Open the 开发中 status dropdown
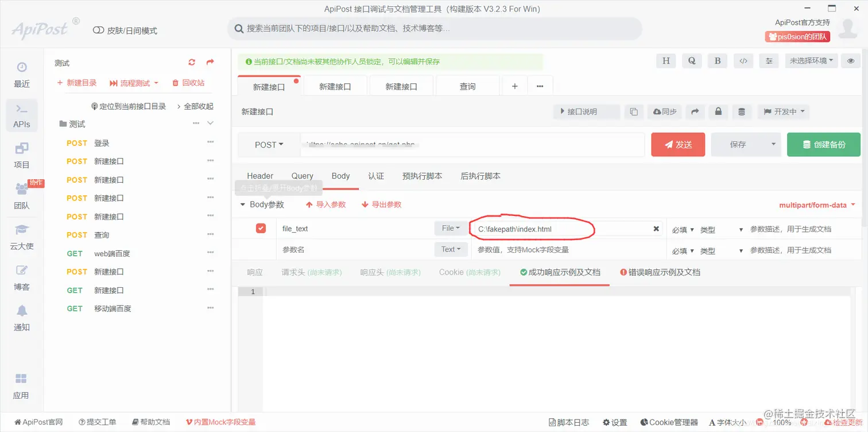Viewport: 868px width, 432px height. coord(784,112)
